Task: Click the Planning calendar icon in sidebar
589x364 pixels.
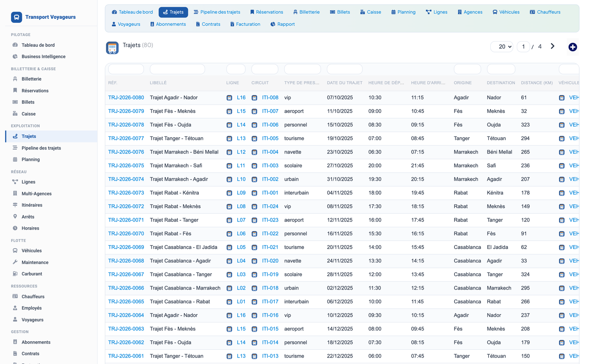Action: [15, 160]
